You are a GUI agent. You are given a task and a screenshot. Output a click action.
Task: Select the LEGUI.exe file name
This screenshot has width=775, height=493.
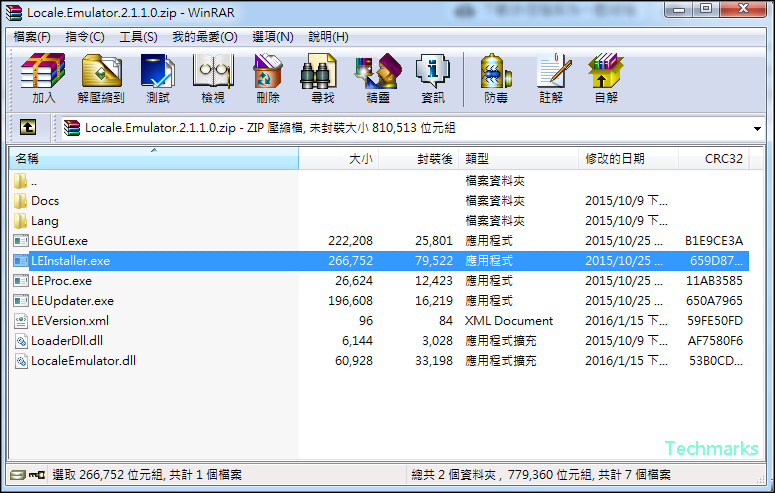59,241
